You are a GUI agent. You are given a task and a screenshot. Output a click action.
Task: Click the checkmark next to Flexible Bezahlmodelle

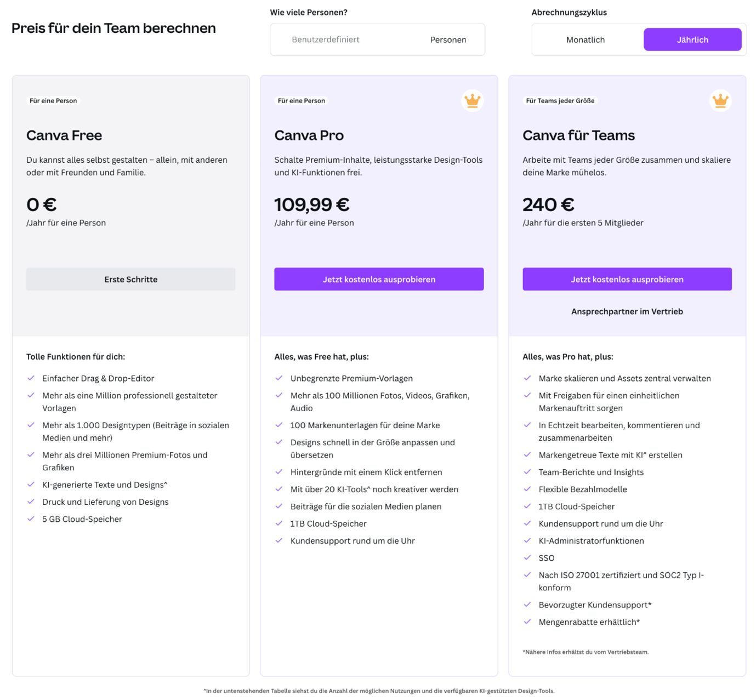[x=527, y=489]
